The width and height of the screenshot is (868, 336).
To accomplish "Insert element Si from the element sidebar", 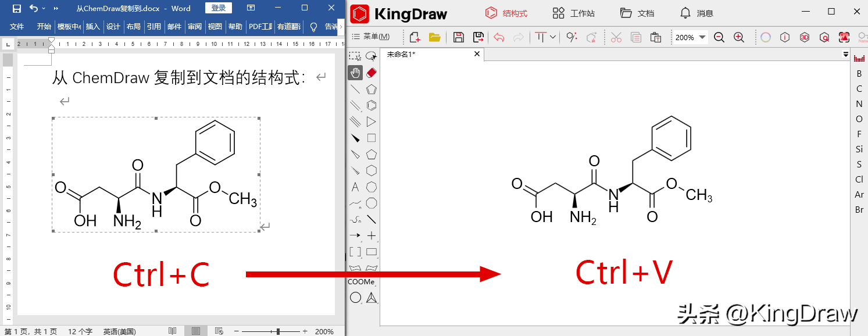I will 859,149.
